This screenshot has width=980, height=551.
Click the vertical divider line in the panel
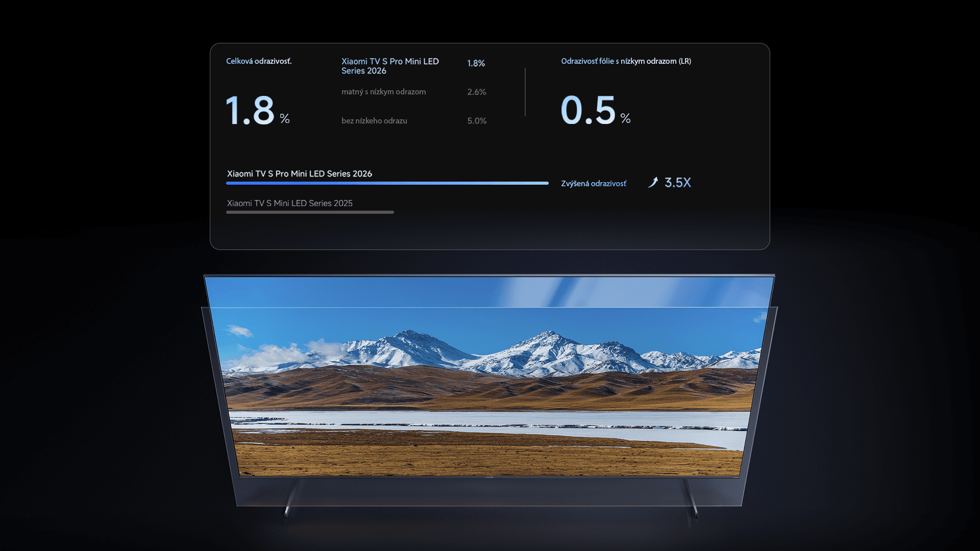point(525,92)
